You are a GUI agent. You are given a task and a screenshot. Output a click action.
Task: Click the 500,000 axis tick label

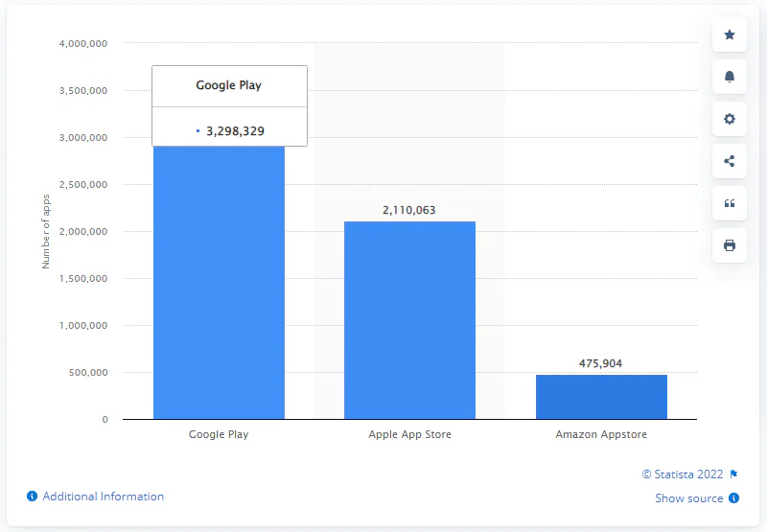88,372
